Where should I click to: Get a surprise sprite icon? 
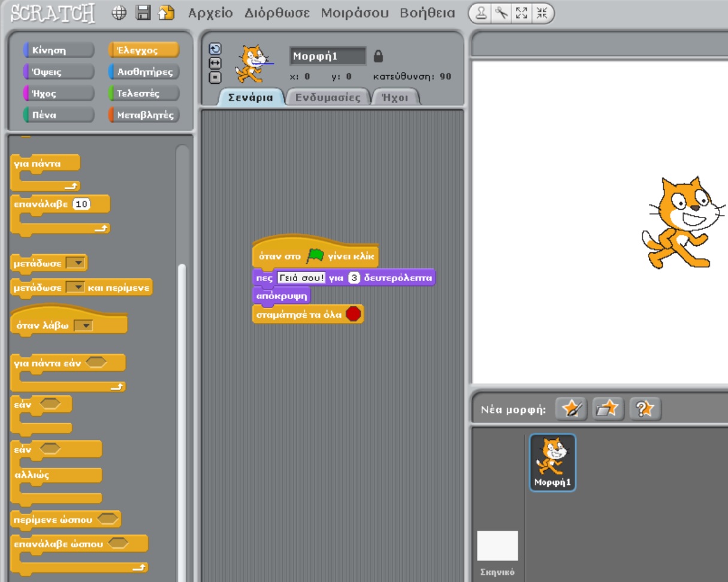click(x=645, y=409)
